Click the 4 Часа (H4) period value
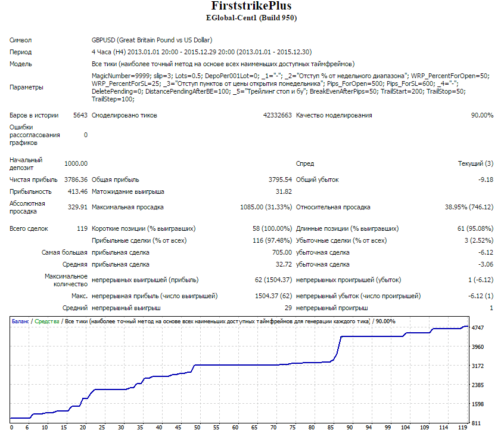 pos(201,52)
